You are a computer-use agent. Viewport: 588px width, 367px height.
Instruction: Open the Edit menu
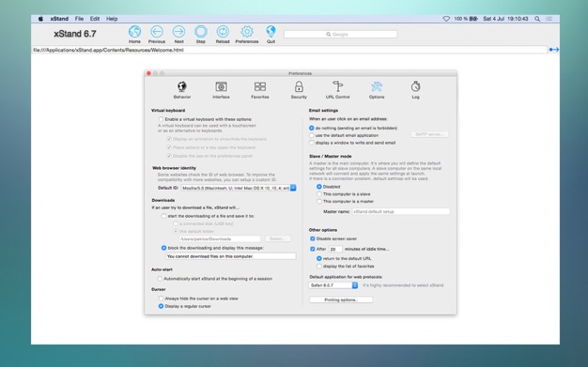pos(95,19)
